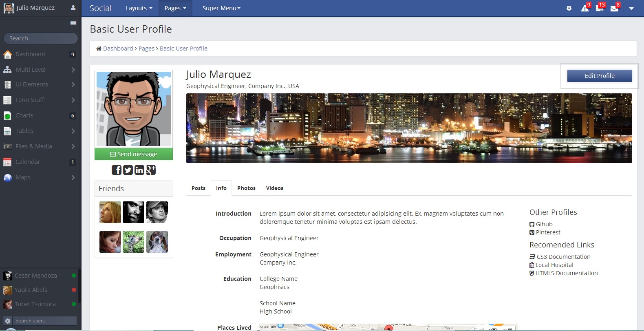Click the small avatar in top-left header

coord(9,8)
